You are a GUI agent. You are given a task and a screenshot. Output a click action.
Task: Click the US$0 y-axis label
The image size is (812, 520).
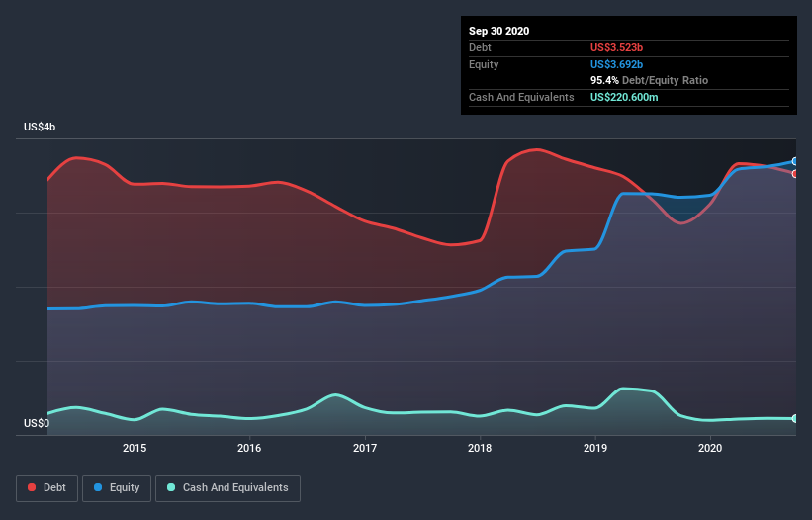pos(37,423)
